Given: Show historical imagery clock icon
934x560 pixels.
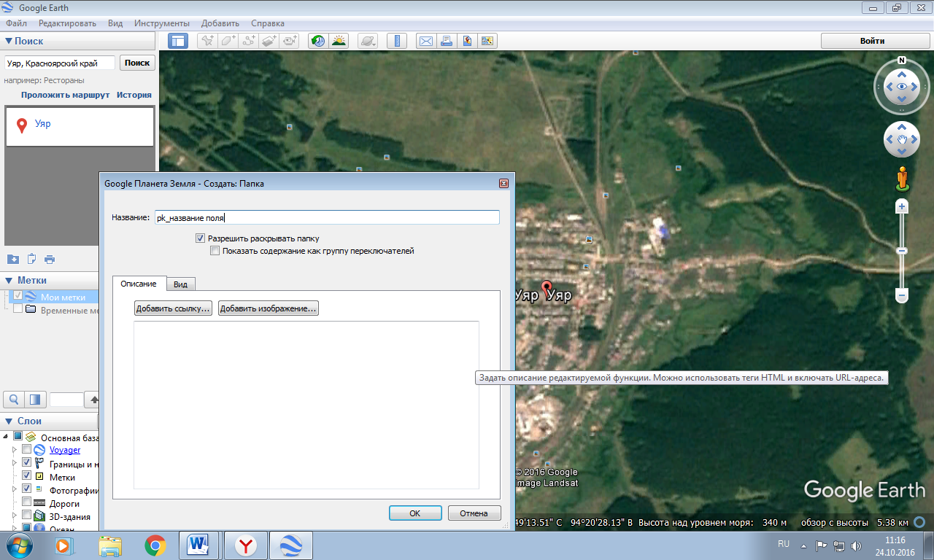Looking at the screenshot, I should [317, 41].
